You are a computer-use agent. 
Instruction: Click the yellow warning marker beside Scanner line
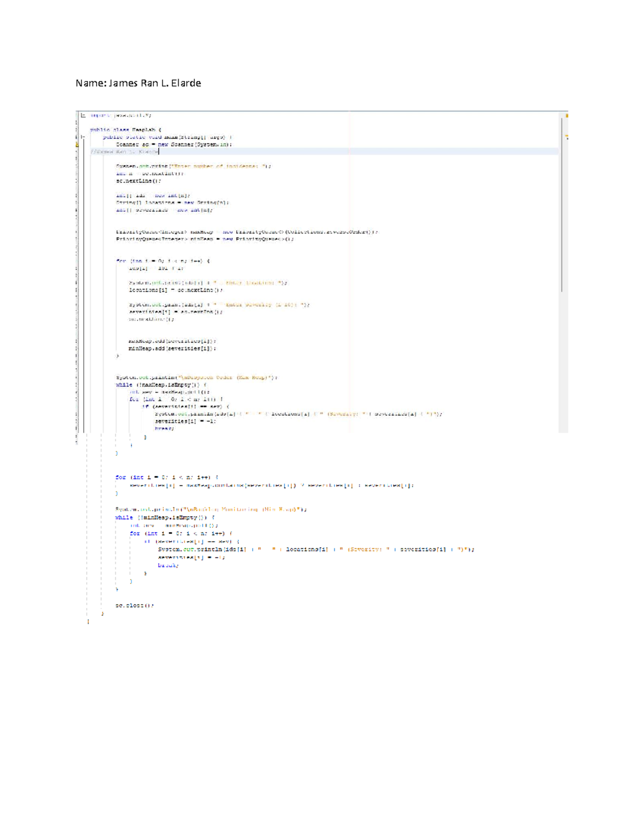coord(77,144)
